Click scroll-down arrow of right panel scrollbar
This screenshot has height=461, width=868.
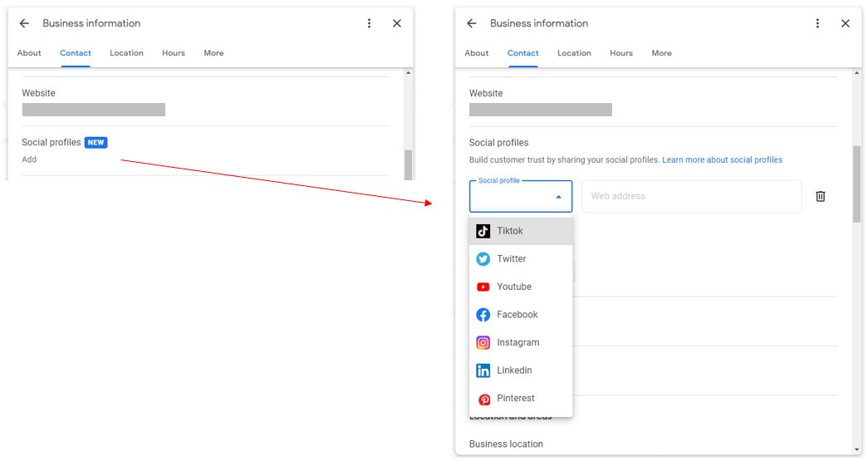point(857,450)
